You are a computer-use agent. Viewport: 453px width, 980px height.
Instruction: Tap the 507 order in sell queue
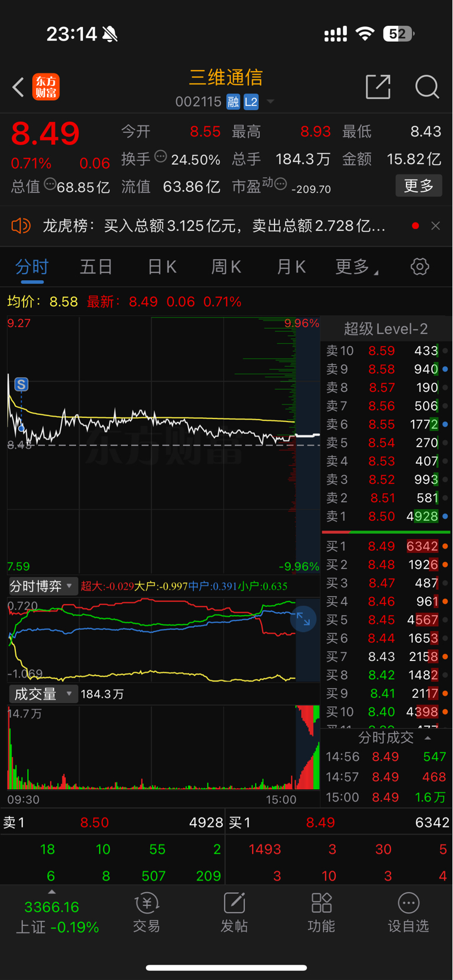coord(154,876)
